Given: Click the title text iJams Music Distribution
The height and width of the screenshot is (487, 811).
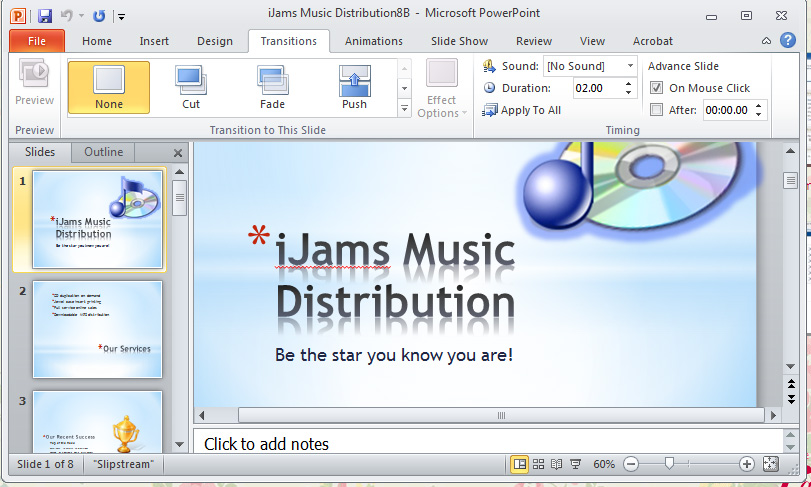Looking at the screenshot, I should click(x=395, y=276).
